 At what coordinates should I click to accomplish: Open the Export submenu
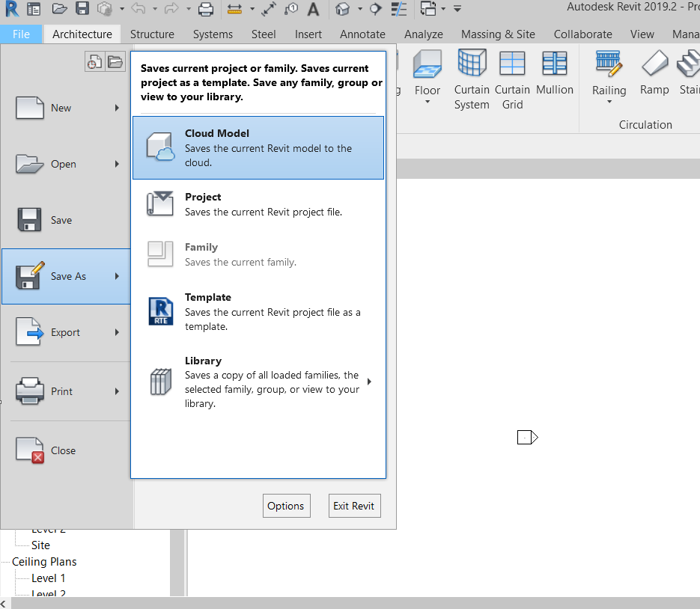tap(67, 332)
